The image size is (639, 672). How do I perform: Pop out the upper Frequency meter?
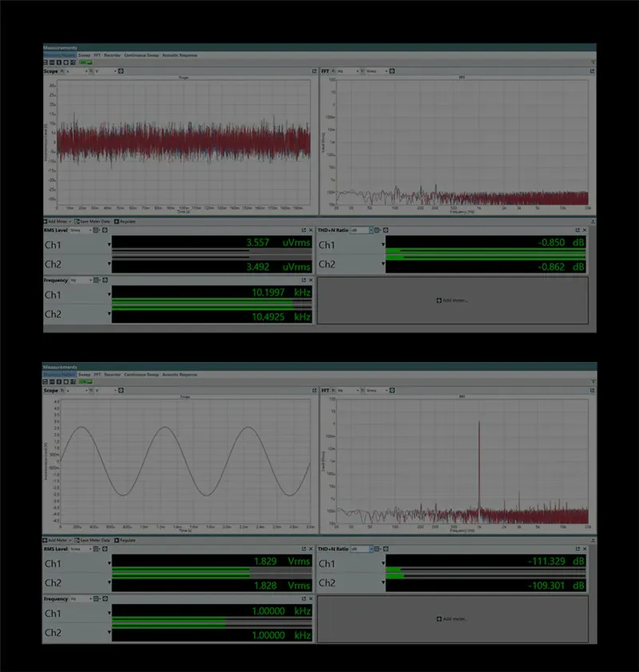pos(304,280)
